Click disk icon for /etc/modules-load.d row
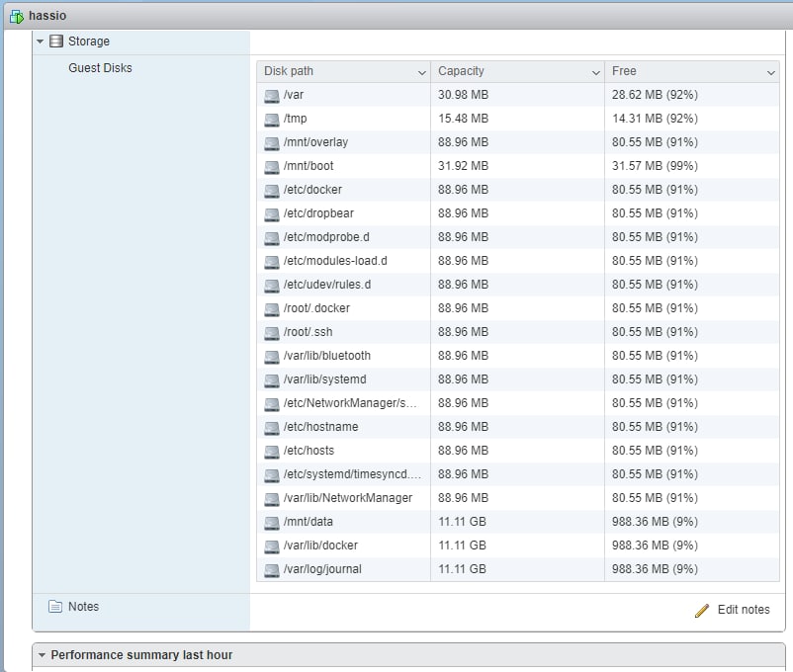 pos(272,262)
